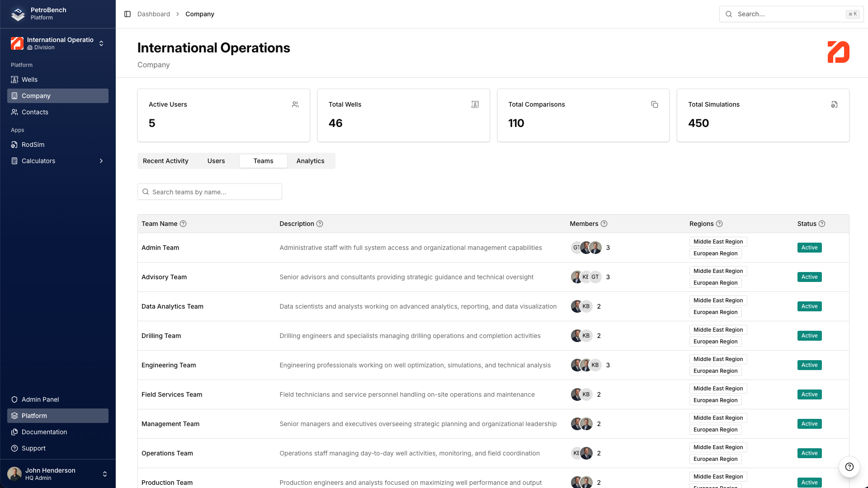Go to the Dashboard breadcrumb link
The image size is (868, 488).
click(154, 14)
